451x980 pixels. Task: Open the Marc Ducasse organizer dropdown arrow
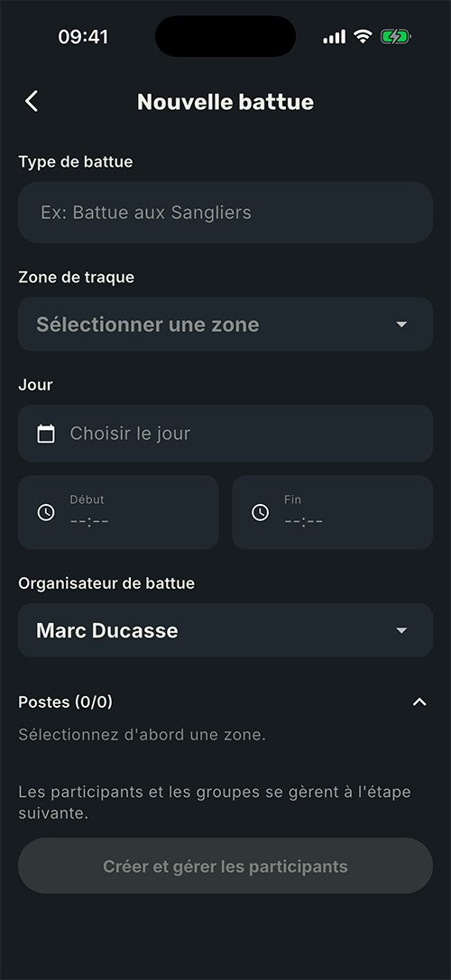coord(401,630)
